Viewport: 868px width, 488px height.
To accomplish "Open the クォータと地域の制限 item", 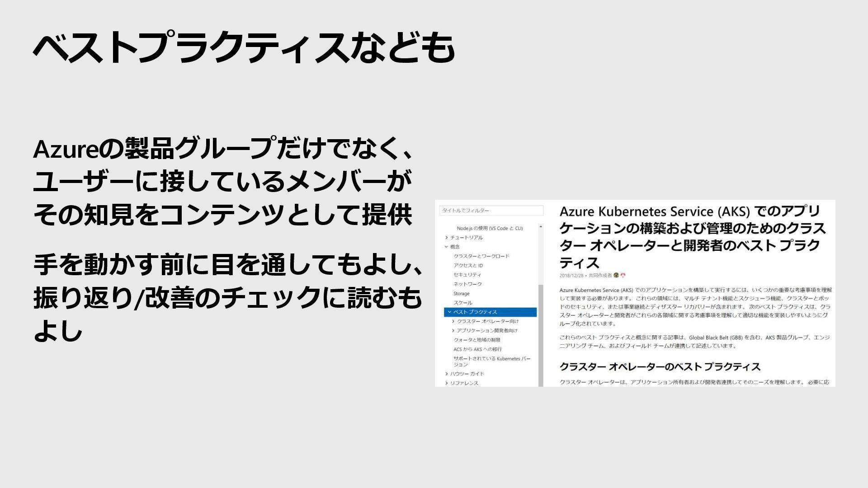I will [477, 340].
